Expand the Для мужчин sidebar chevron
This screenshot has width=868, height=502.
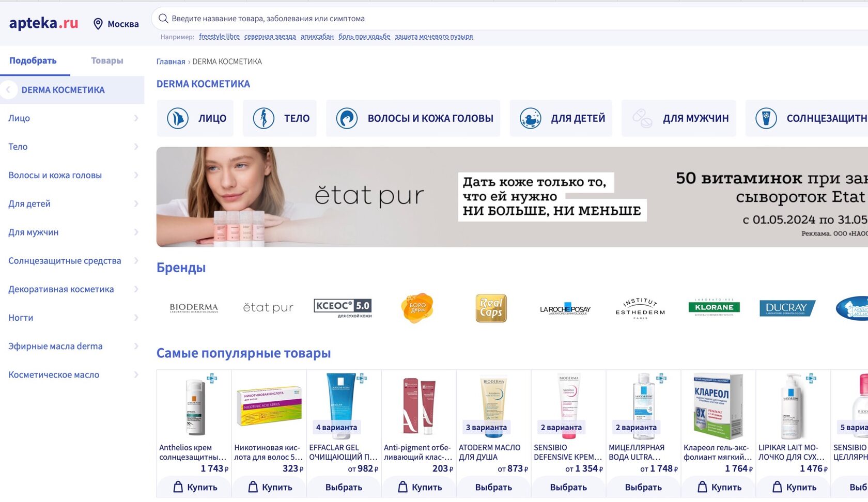pyautogui.click(x=136, y=232)
